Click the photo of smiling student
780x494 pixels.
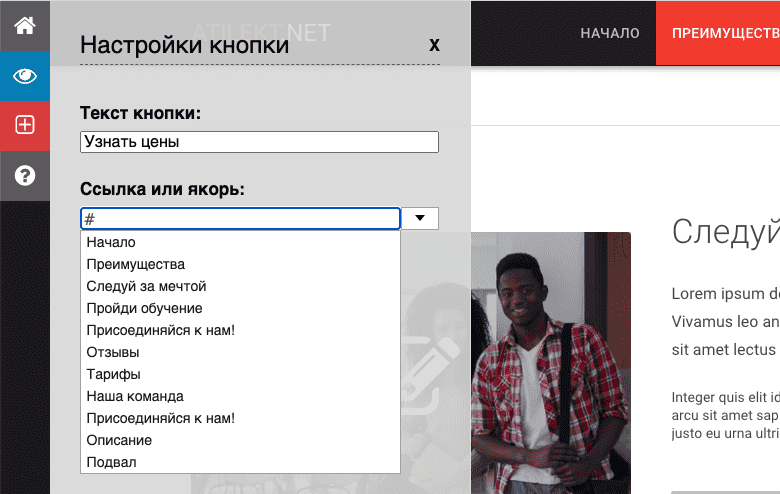pyautogui.click(x=551, y=363)
